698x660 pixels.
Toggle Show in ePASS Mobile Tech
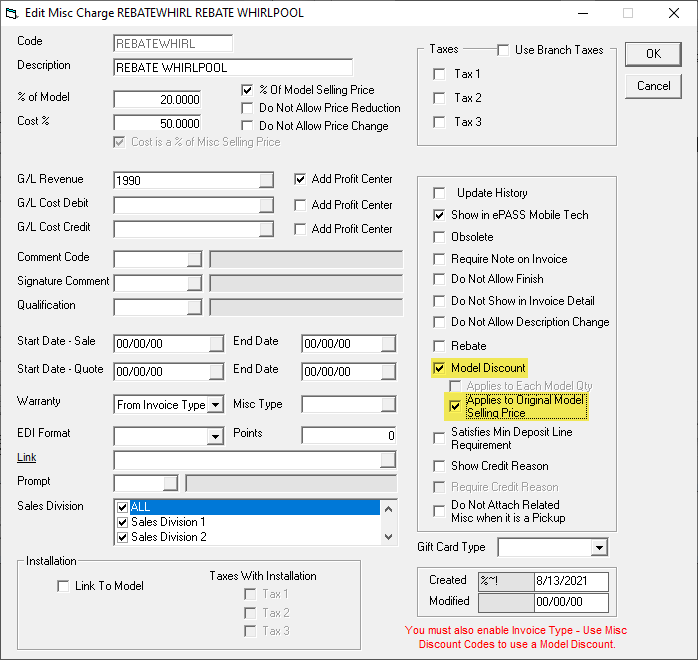(x=439, y=215)
